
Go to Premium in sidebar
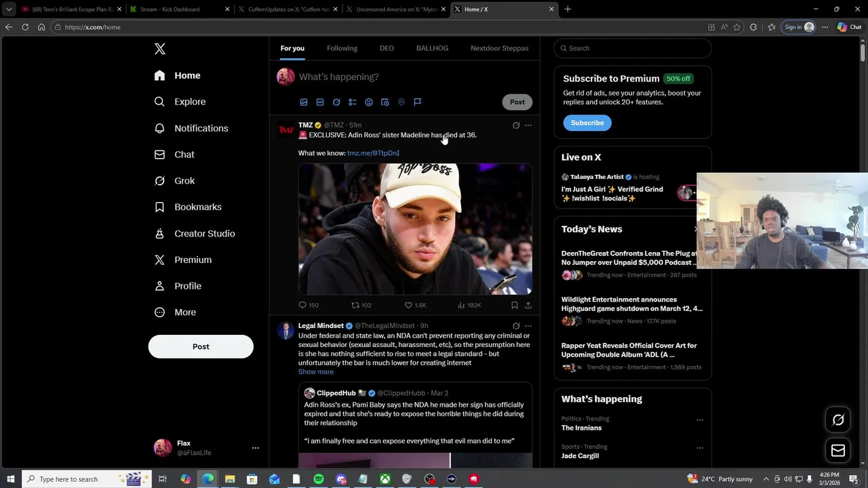tap(183, 260)
